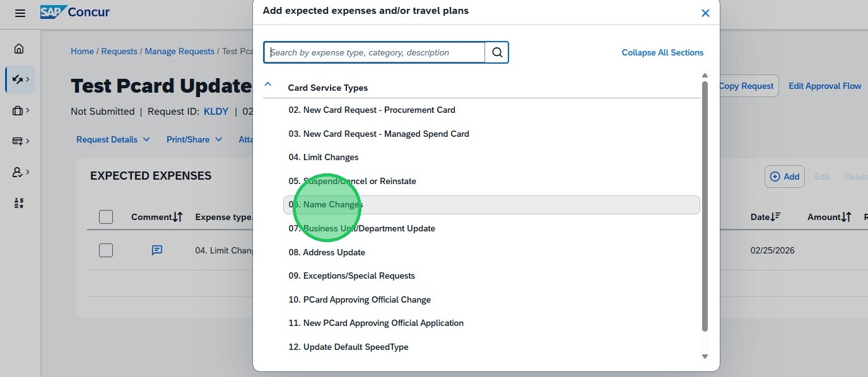
Task: Open the hamburger navigation menu
Action: 20,13
